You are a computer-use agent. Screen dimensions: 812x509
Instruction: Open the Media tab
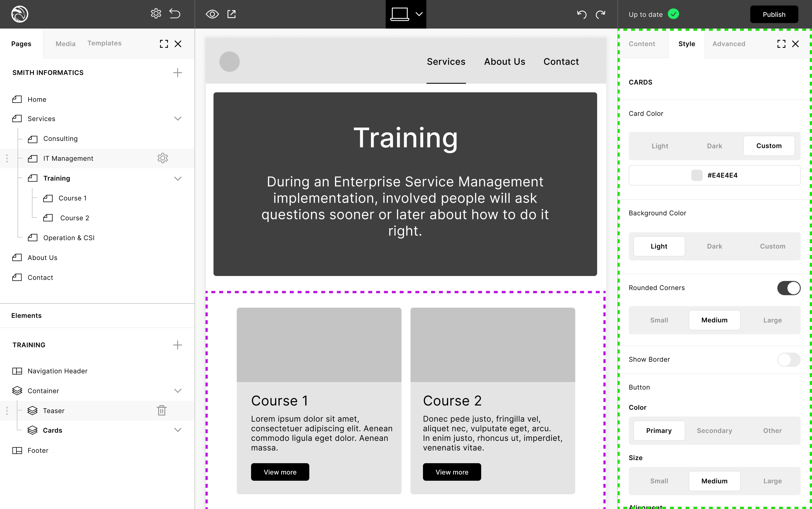[x=65, y=44]
